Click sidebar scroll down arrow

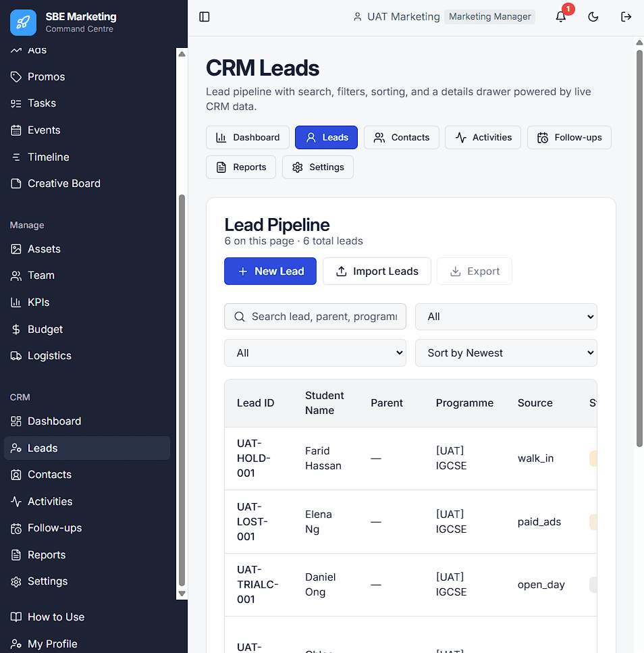[x=182, y=594]
